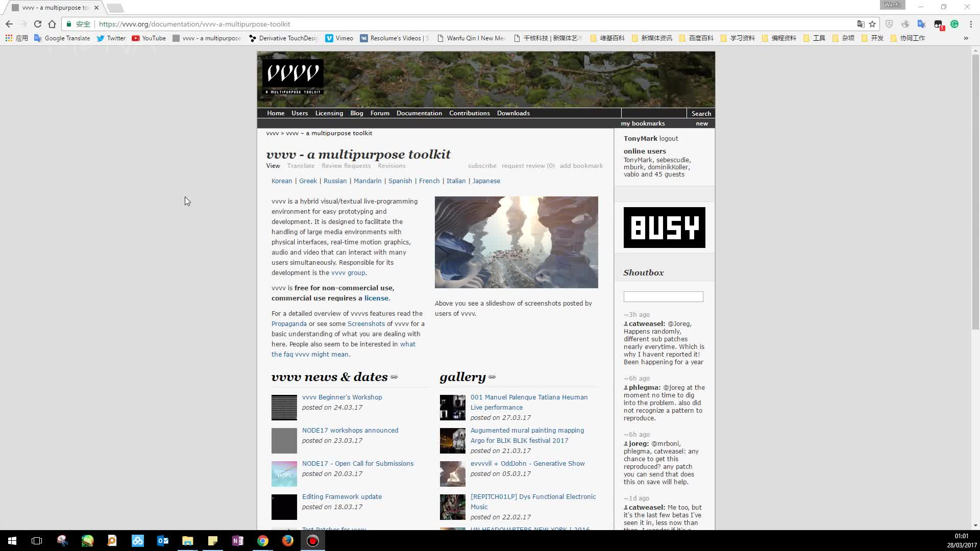Switch to the Translate tab

click(x=301, y=166)
